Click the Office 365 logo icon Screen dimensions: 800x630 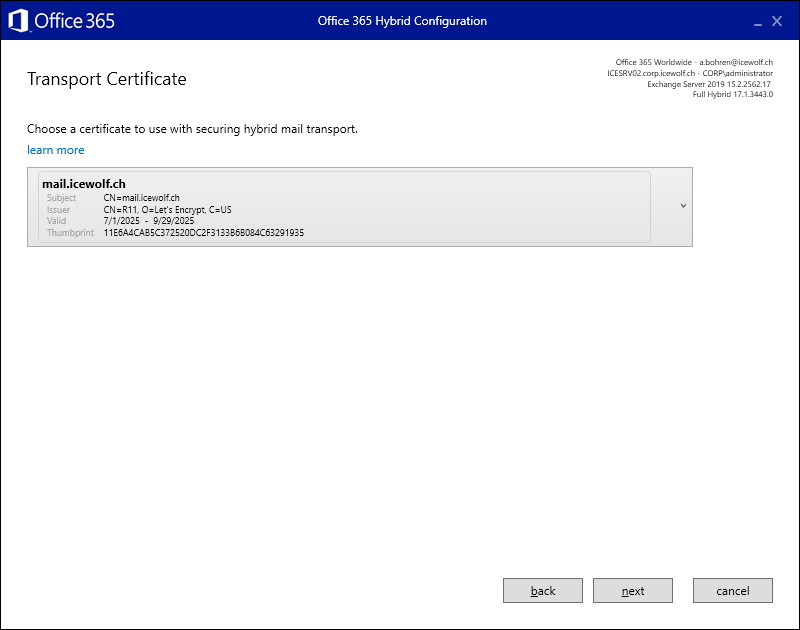click(x=18, y=21)
